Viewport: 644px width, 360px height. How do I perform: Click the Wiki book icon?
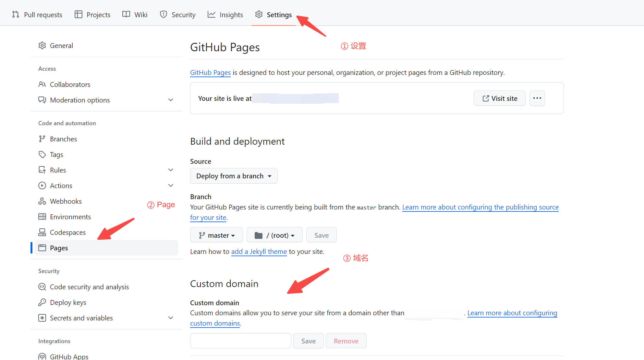(126, 14)
